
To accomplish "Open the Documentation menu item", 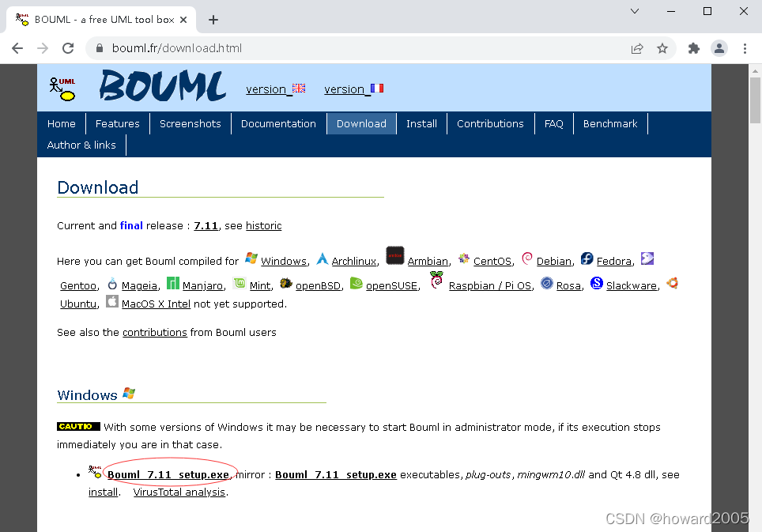I will tap(278, 123).
